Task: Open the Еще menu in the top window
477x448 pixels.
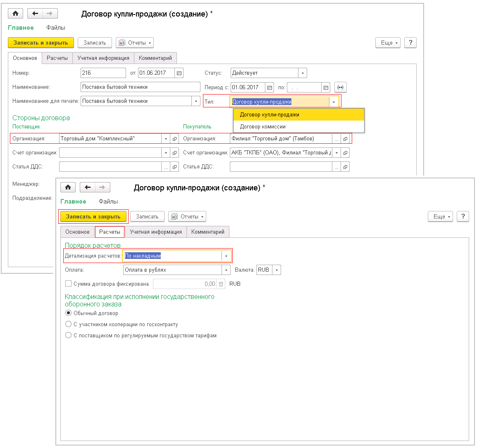Action: click(x=388, y=43)
